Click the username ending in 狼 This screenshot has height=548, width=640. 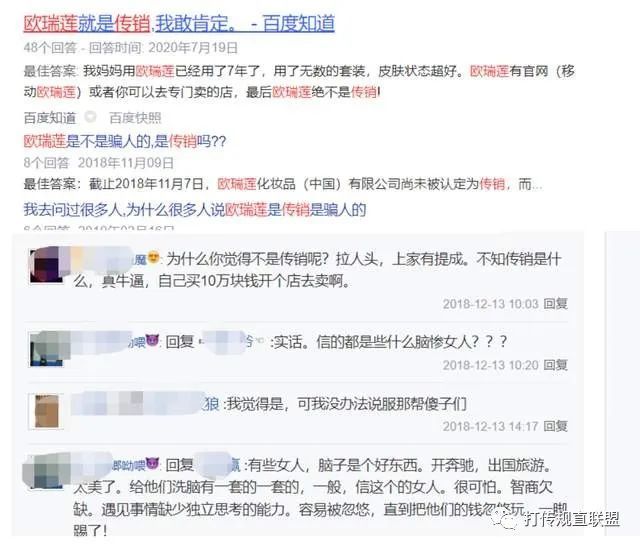click(145, 404)
